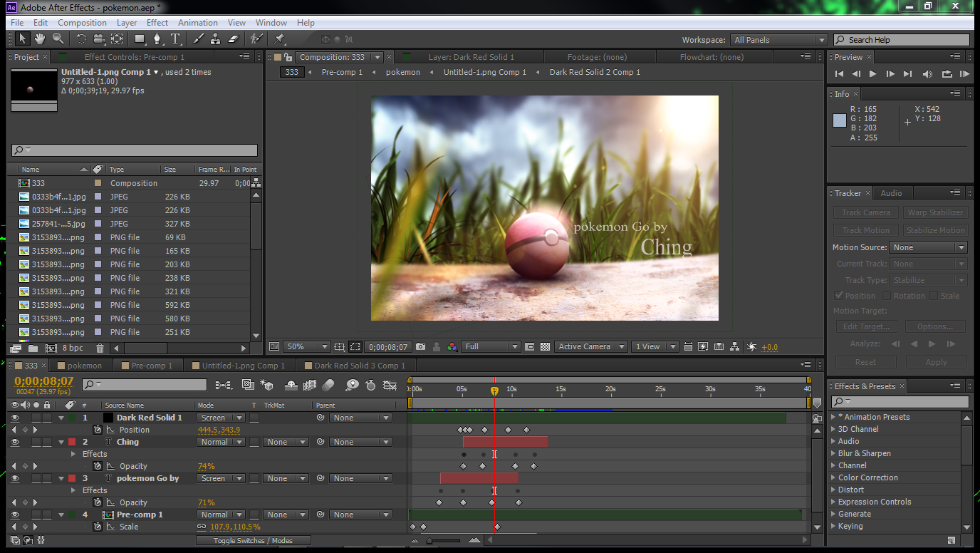Switch to the Audio panel tab
Screen dimensions: 980x553
(x=891, y=193)
